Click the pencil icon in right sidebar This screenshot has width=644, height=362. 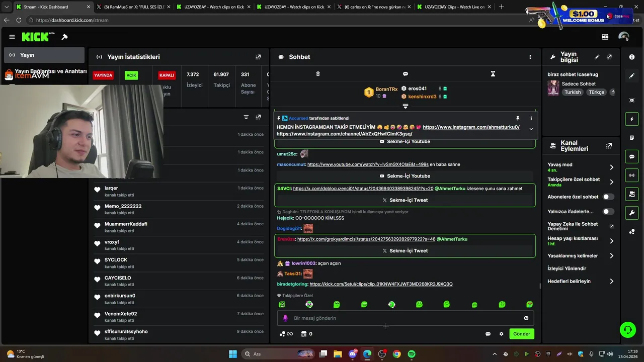[632, 76]
